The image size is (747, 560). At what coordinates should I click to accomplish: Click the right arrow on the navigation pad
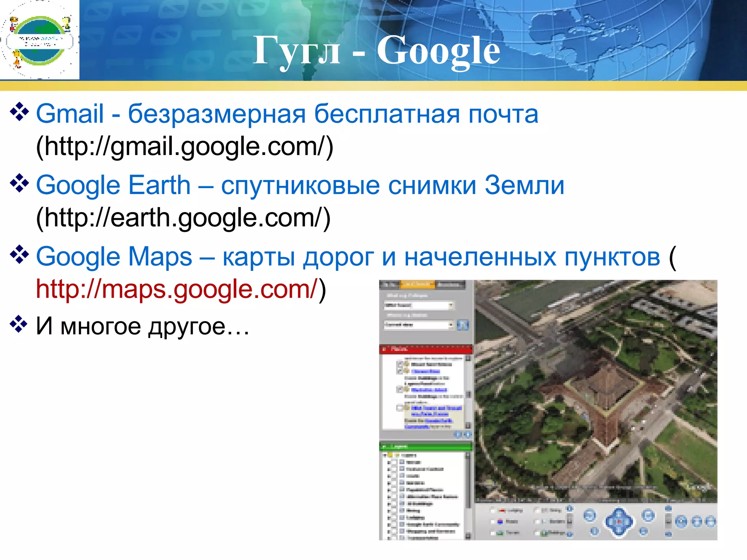627,522
